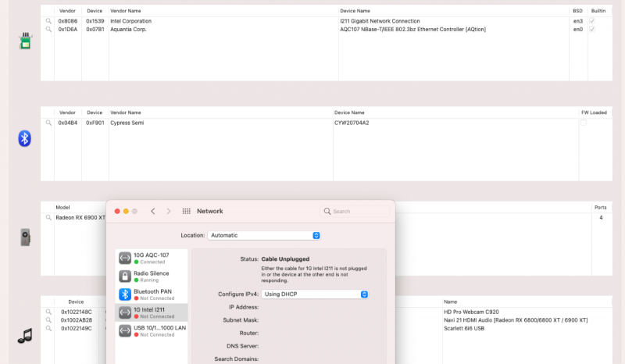Click the Radio Silence lock icon
The height and width of the screenshot is (364, 625).
pyautogui.click(x=125, y=277)
